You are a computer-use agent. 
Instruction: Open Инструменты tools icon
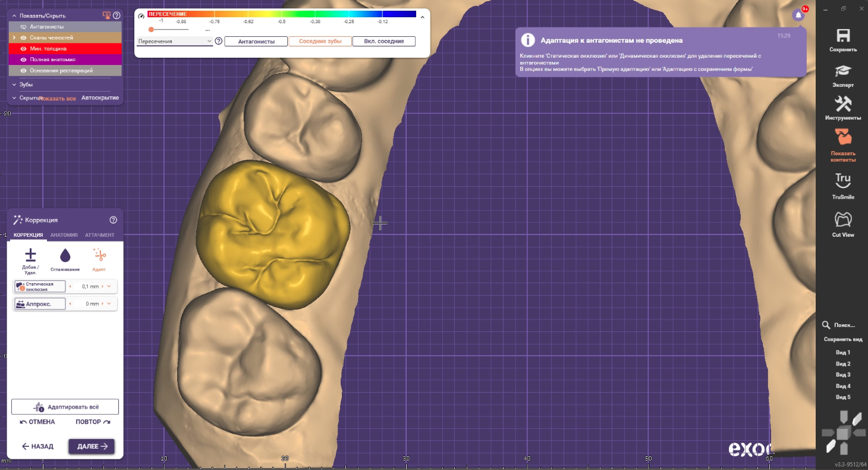point(843,104)
